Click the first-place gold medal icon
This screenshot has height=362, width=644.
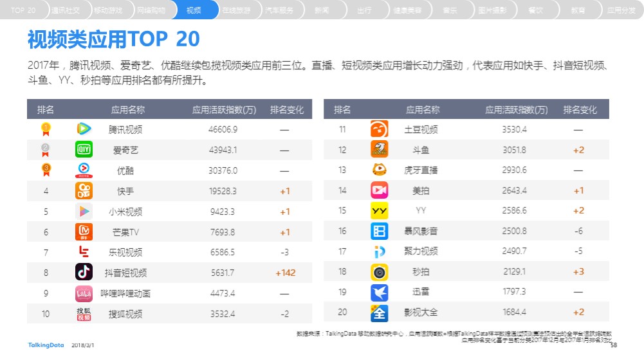[x=46, y=129]
